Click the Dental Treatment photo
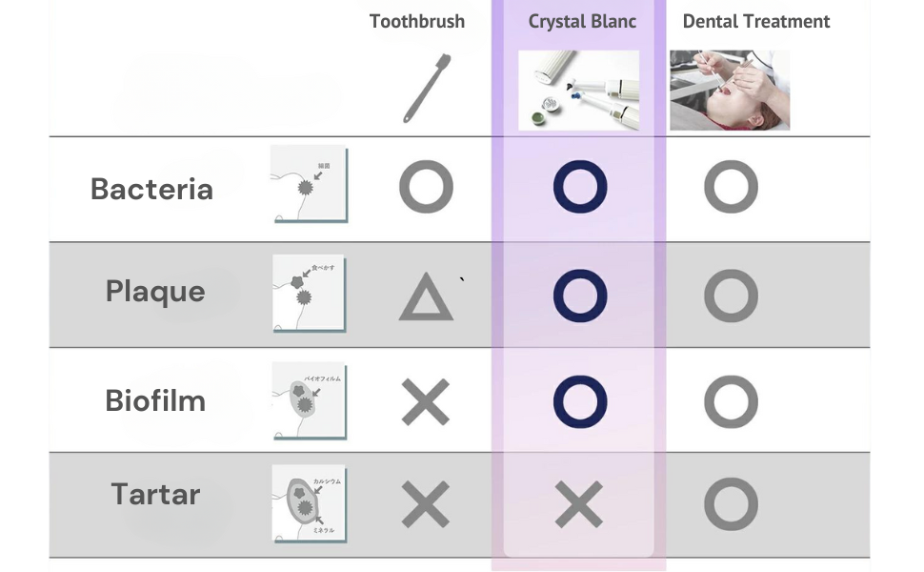This screenshot has height=572, width=924. click(x=729, y=91)
